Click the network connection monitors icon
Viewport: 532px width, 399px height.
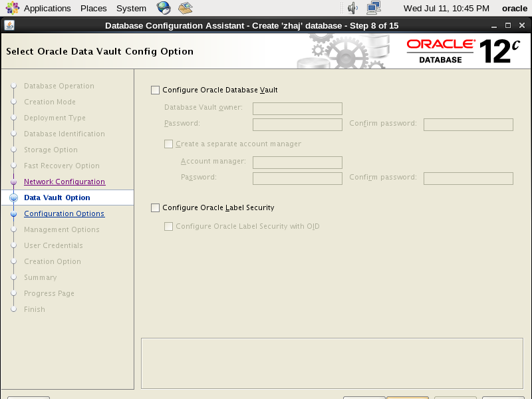pyautogui.click(x=374, y=8)
